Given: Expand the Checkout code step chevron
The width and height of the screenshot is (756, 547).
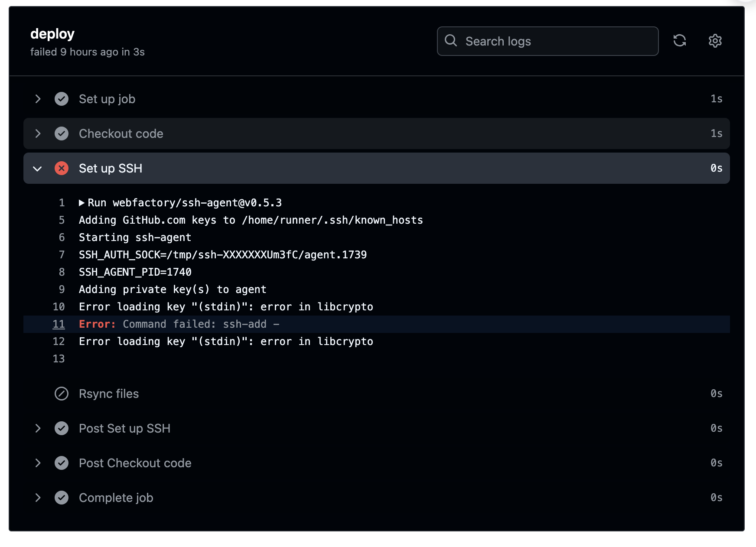Looking at the screenshot, I should [x=38, y=133].
